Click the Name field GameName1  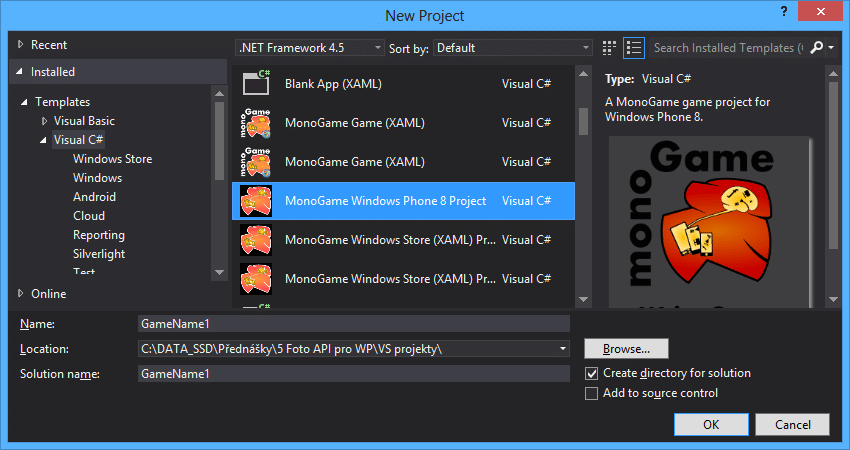click(353, 324)
